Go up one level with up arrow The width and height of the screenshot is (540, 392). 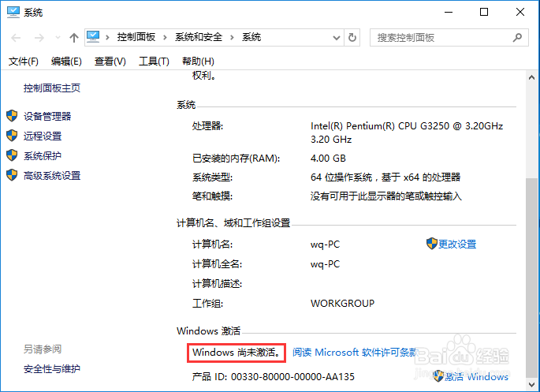(x=73, y=38)
